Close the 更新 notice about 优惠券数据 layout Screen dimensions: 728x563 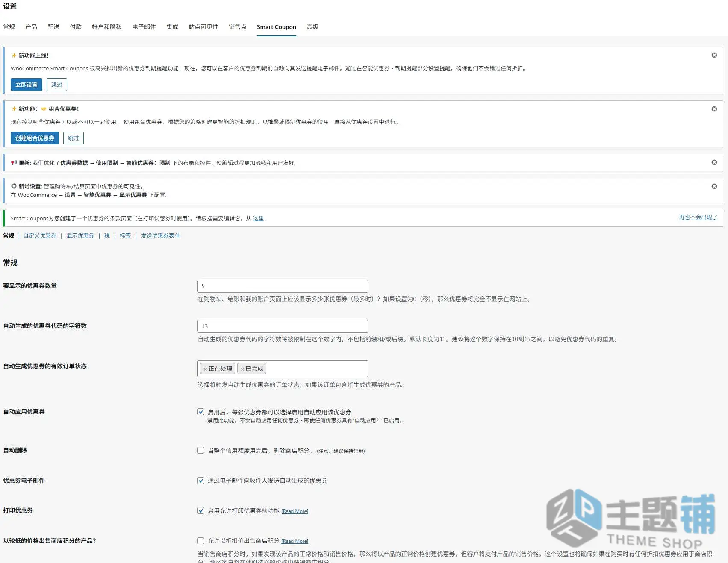point(714,162)
